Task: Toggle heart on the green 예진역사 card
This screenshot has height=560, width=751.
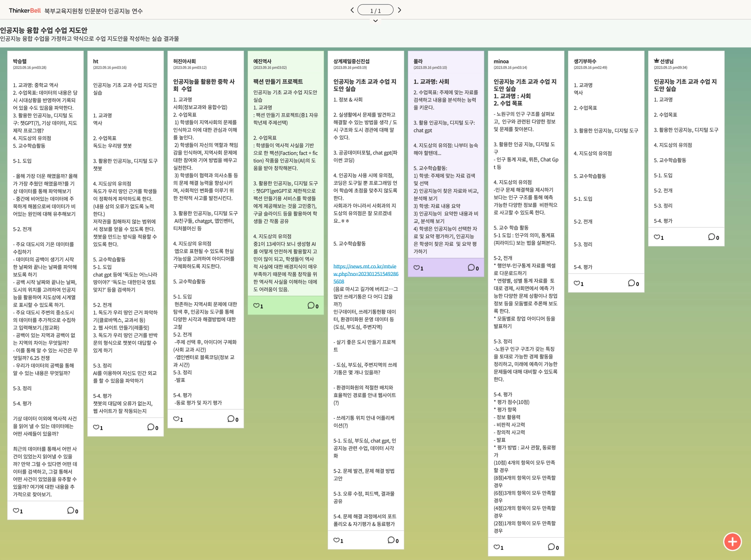Action: 256,305
